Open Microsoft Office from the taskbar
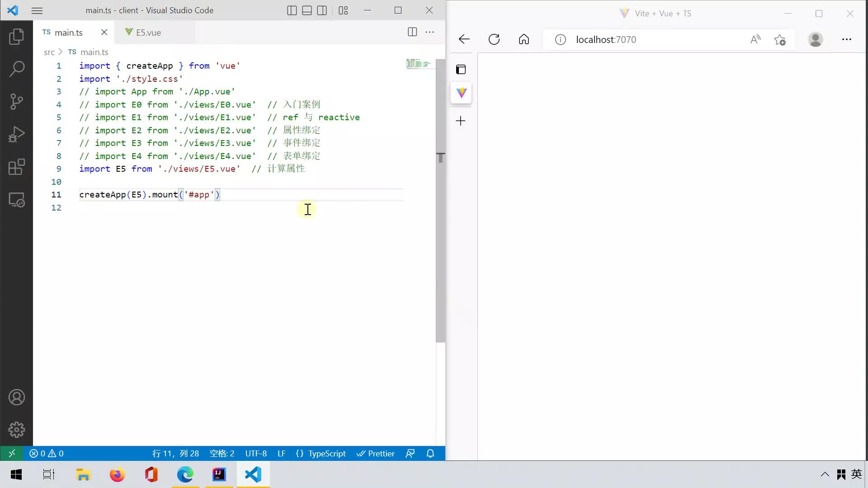 pos(151,474)
